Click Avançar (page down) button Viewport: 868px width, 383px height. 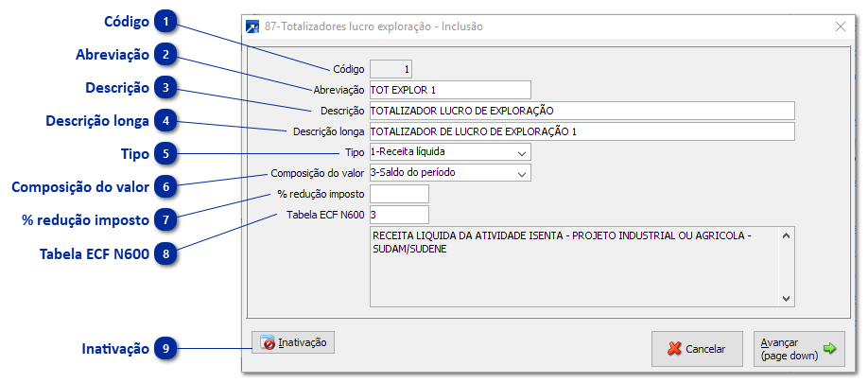(799, 349)
